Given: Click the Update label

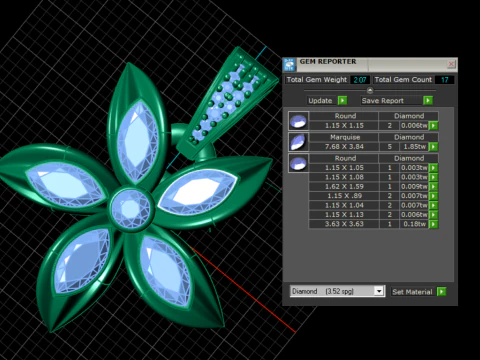Looking at the screenshot, I should point(320,101).
